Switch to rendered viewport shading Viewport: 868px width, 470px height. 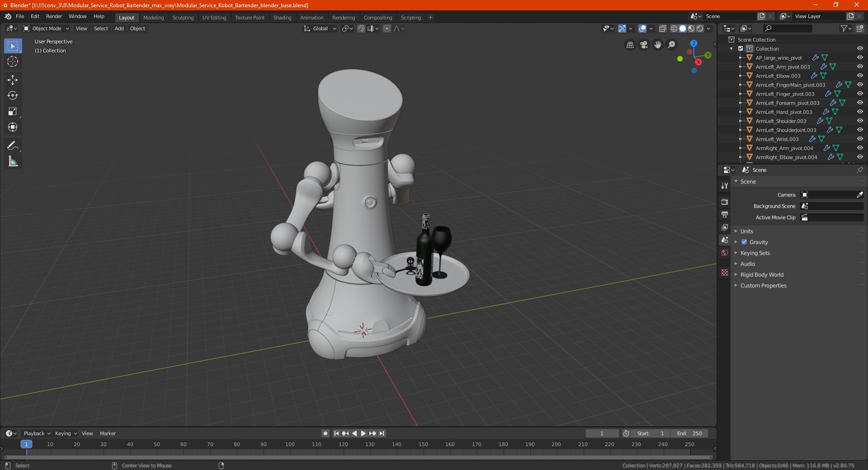pyautogui.click(x=700, y=28)
